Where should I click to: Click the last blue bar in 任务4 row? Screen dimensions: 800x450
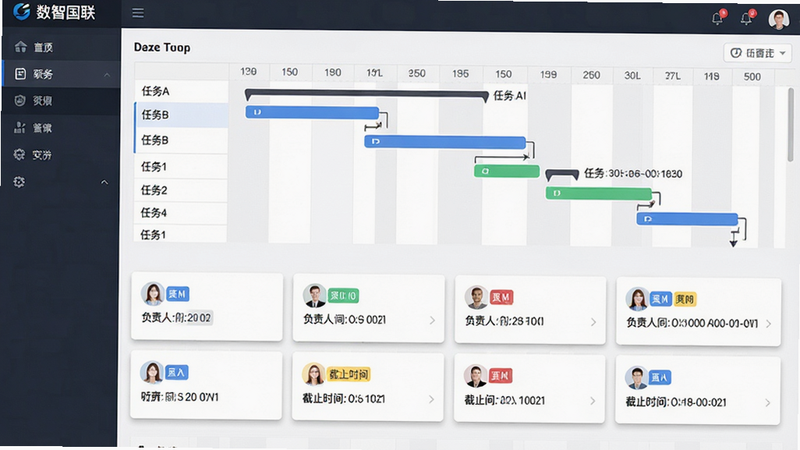click(687, 219)
